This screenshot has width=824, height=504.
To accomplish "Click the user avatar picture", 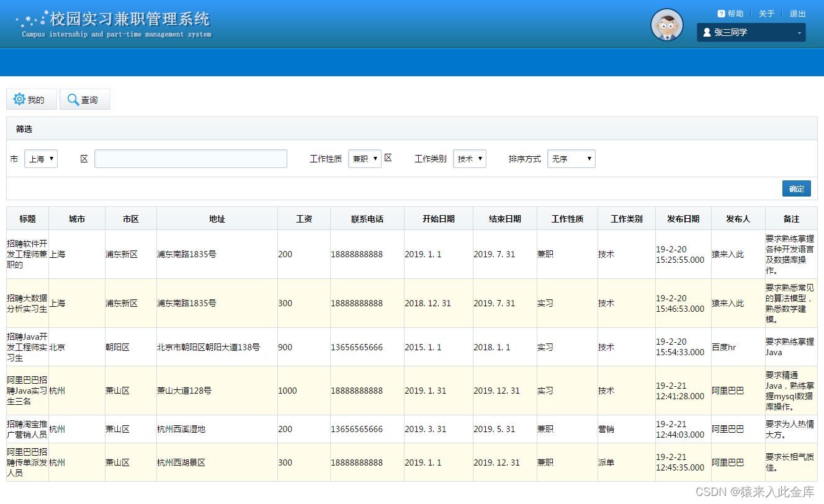I will pyautogui.click(x=667, y=25).
